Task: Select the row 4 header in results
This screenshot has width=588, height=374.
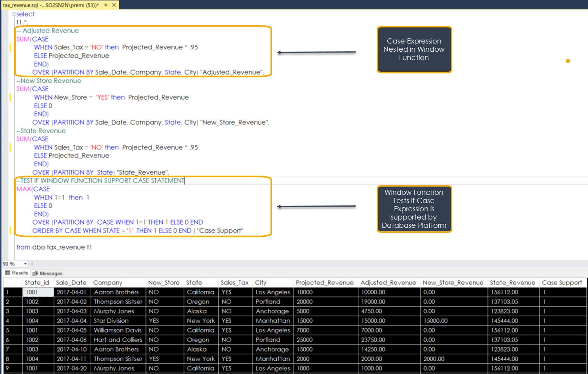Action: pos(12,321)
